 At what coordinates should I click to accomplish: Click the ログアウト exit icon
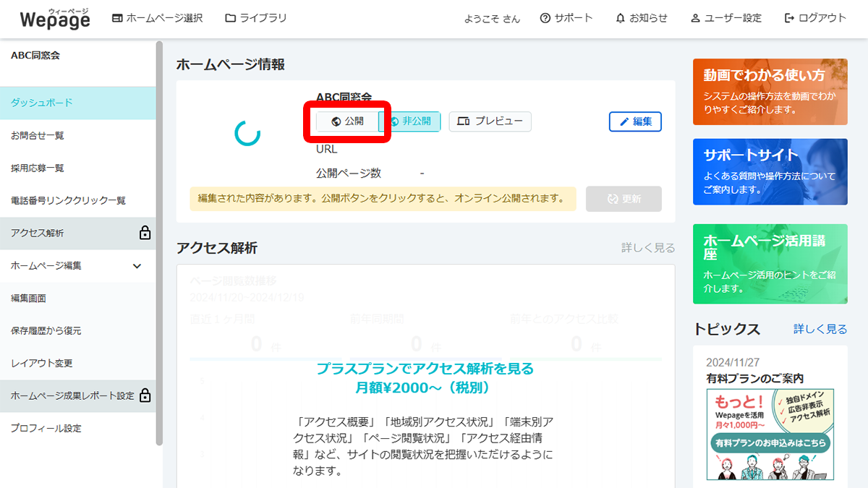pos(788,18)
